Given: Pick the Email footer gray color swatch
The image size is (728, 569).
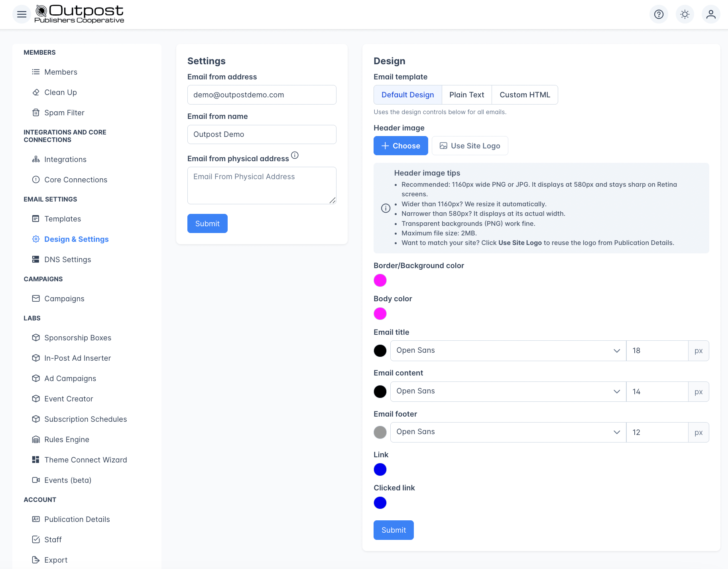Looking at the screenshot, I should 380,432.
